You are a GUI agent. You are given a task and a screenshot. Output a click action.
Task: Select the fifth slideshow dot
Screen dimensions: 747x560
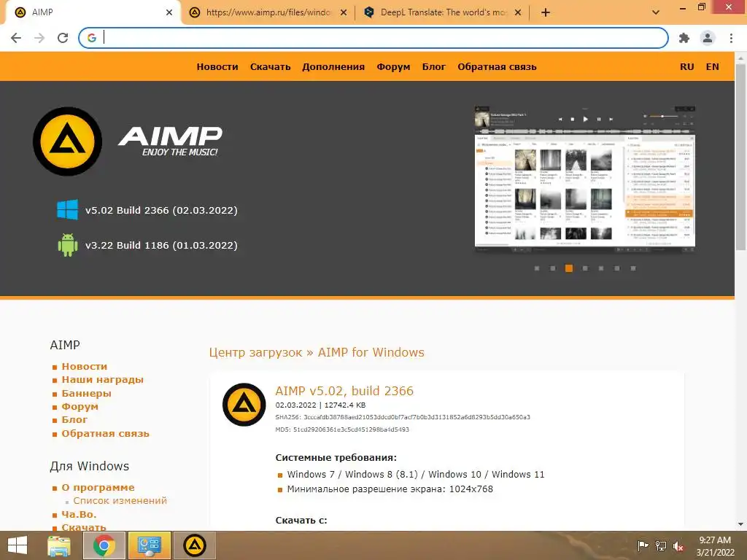[x=601, y=268]
